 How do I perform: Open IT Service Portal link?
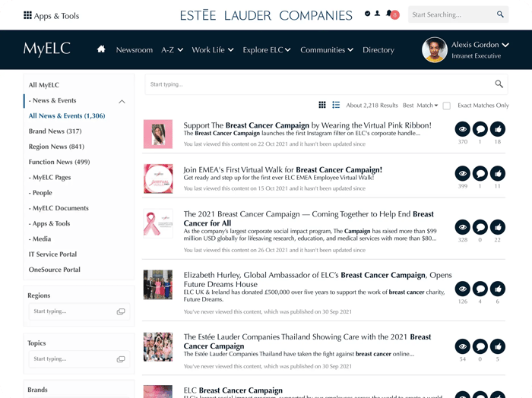click(52, 254)
